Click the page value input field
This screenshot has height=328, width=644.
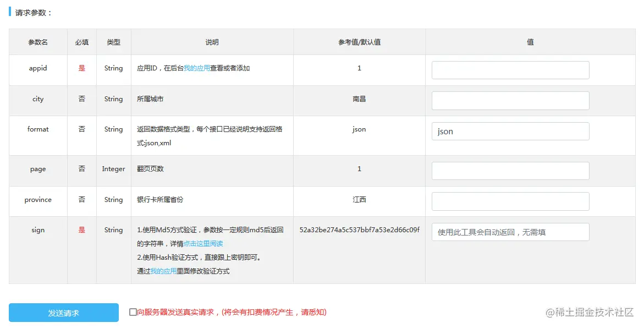510,171
